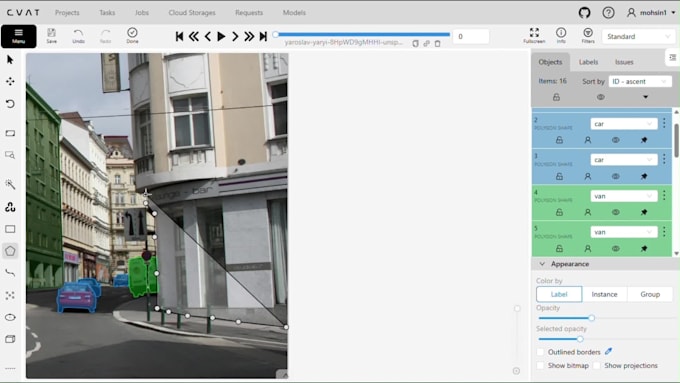Select the draw polyline tool
The image size is (680, 383).
point(10,273)
